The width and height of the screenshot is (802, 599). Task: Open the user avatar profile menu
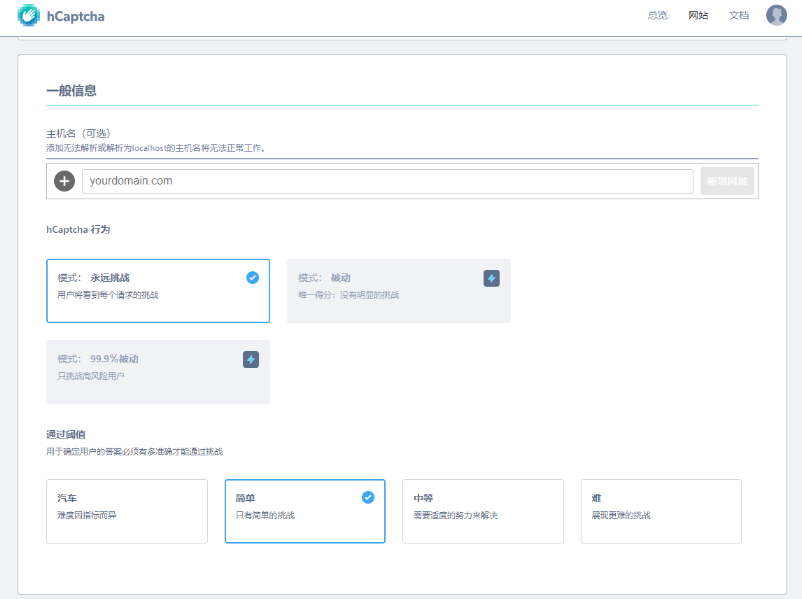point(776,15)
